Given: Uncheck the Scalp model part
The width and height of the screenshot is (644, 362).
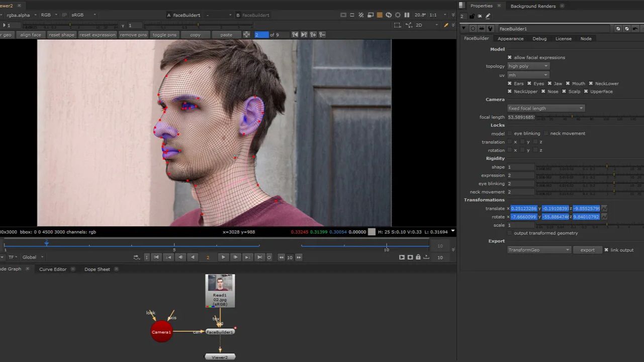Looking at the screenshot, I should (x=564, y=91).
